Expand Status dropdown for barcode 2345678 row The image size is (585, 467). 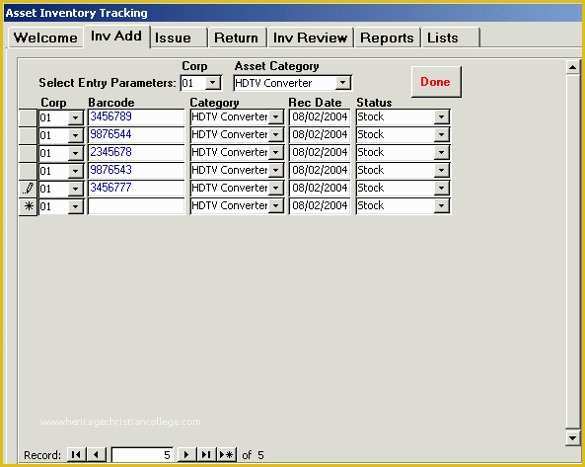(441, 153)
